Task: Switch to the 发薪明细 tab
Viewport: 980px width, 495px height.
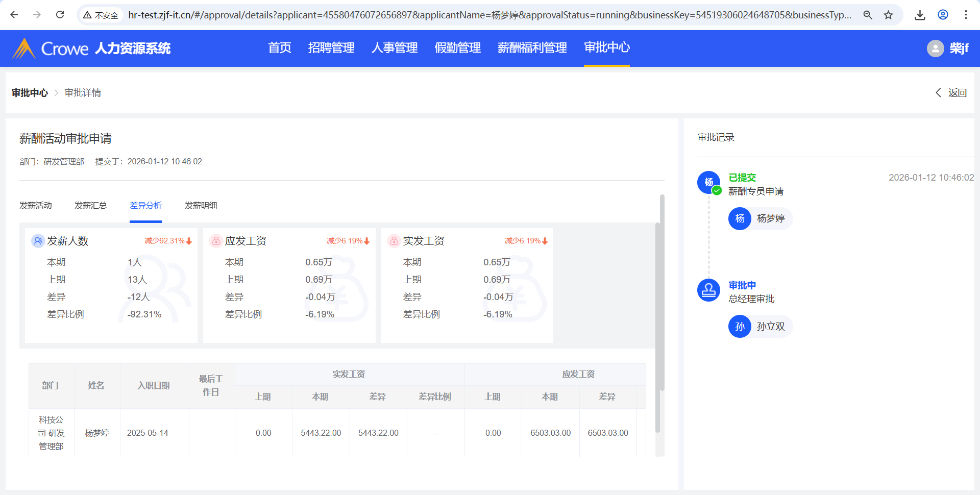Action: click(201, 206)
